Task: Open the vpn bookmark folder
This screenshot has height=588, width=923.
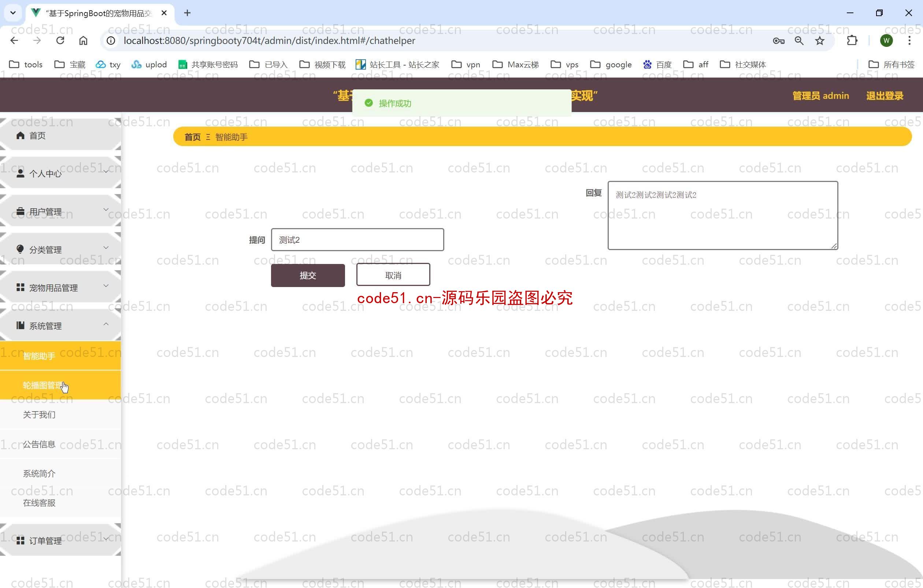Action: [466, 64]
